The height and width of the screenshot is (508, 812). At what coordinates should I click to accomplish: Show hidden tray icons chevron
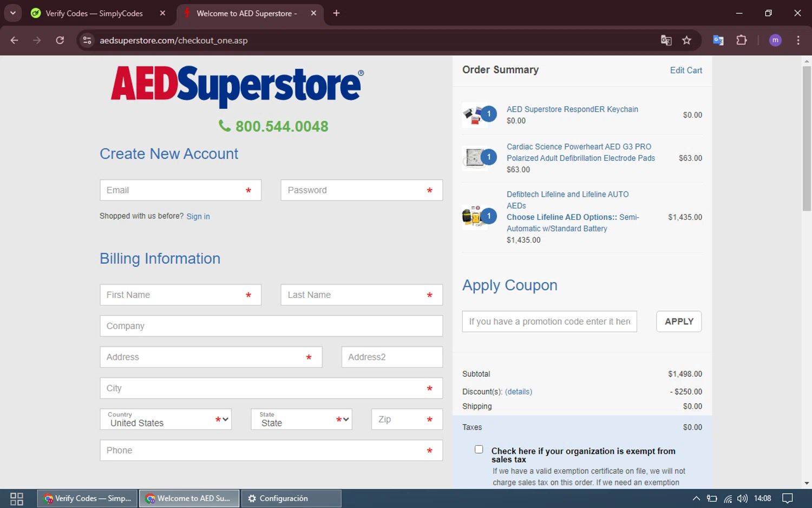[x=696, y=498]
